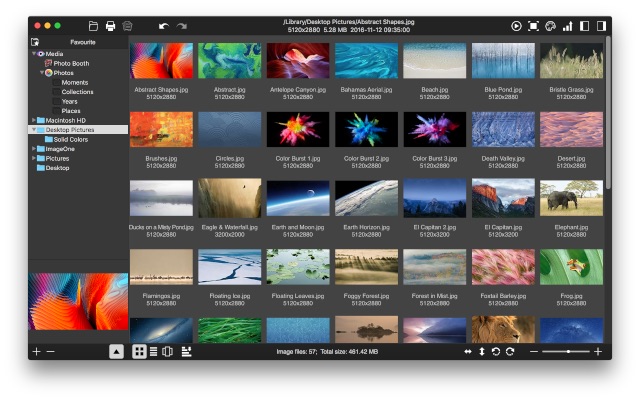The image size is (640, 400).
Task: Click the Eagle & Waterfall.jpg file name
Action: point(230,227)
